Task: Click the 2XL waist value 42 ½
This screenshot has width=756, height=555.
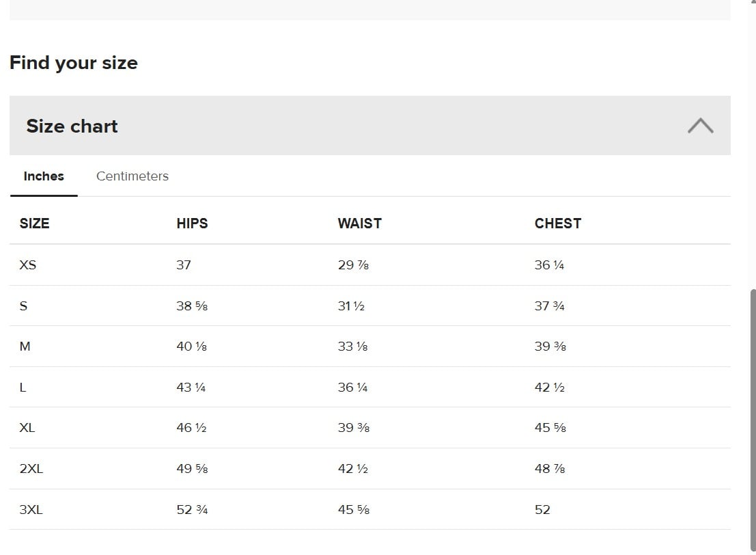Action: click(x=352, y=469)
